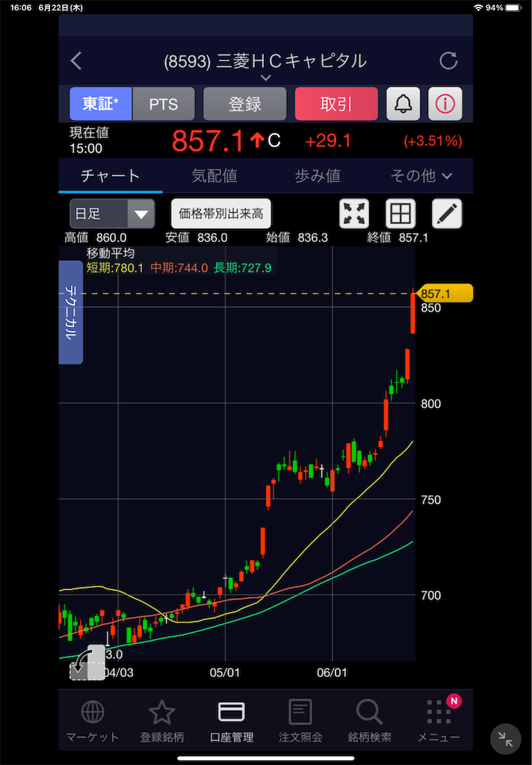Tap current price 857.1 display
The image size is (532, 765).
208,141
